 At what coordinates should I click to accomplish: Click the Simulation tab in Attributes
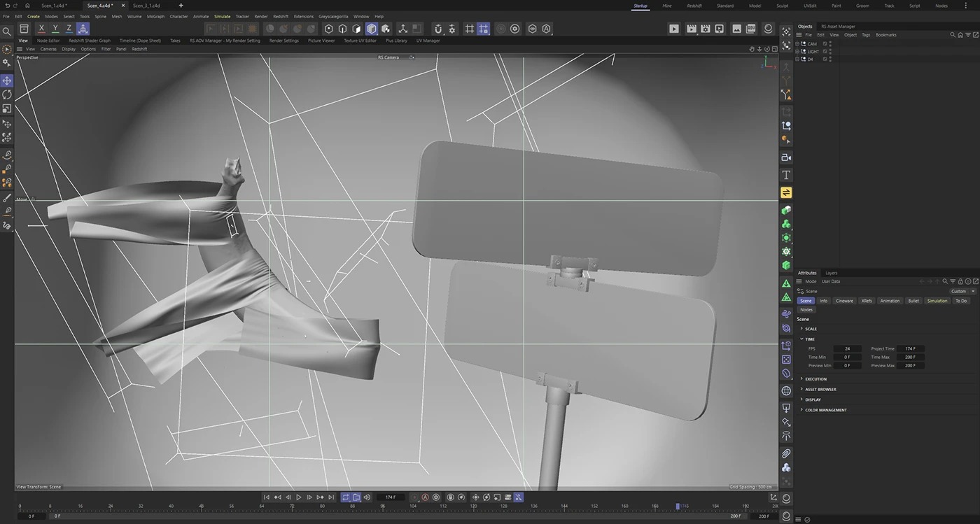937,301
